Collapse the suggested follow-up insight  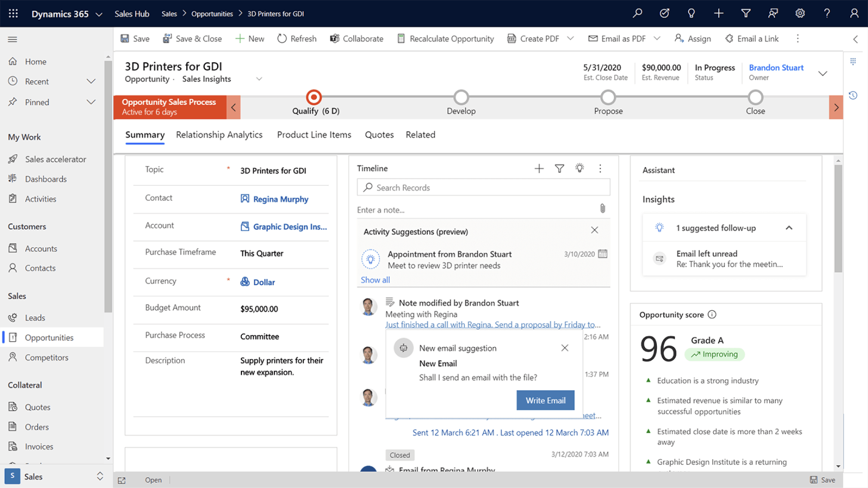coord(789,228)
